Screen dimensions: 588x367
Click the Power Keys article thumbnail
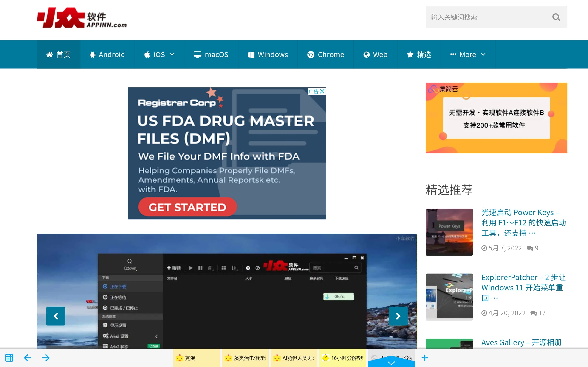[449, 232]
